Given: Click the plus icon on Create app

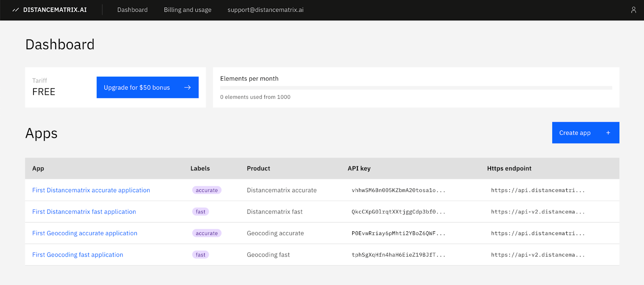Looking at the screenshot, I should 608,133.
